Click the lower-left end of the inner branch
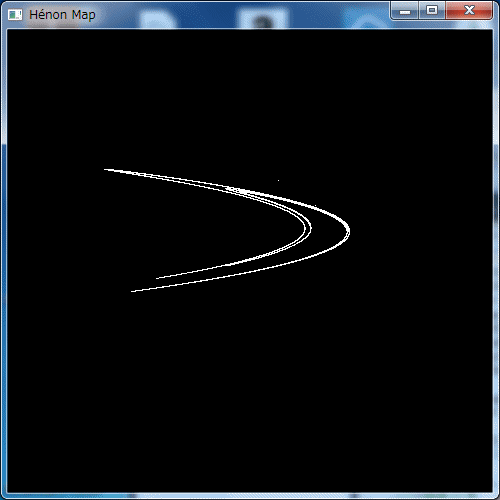The width and height of the screenshot is (500, 500). (x=158, y=278)
